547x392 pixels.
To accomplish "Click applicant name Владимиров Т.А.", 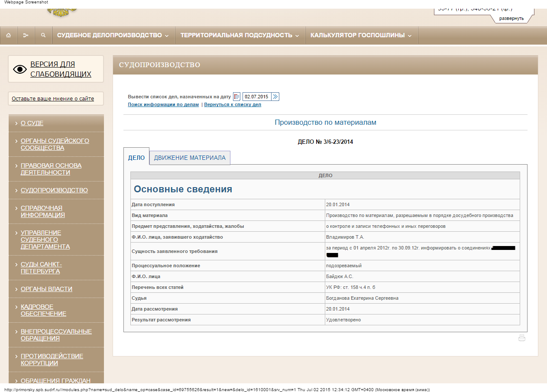I will click(345, 237).
